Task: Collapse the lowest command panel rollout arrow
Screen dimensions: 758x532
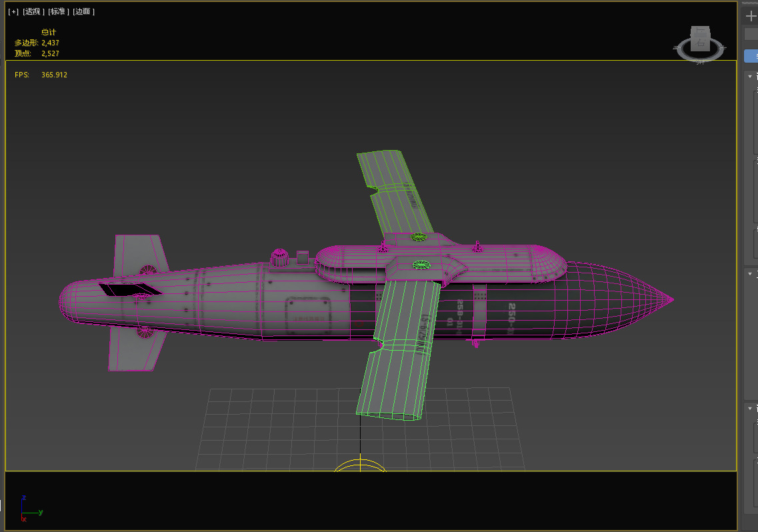Action: pyautogui.click(x=750, y=409)
